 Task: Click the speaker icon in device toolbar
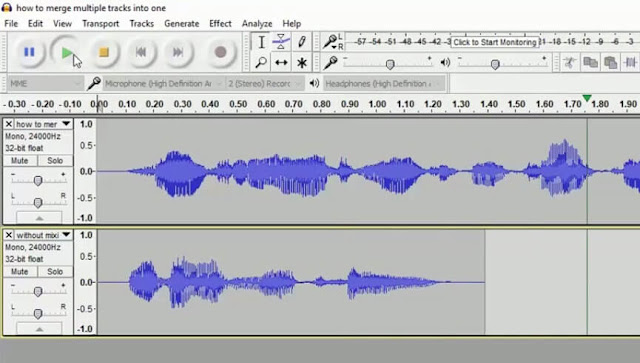click(314, 84)
